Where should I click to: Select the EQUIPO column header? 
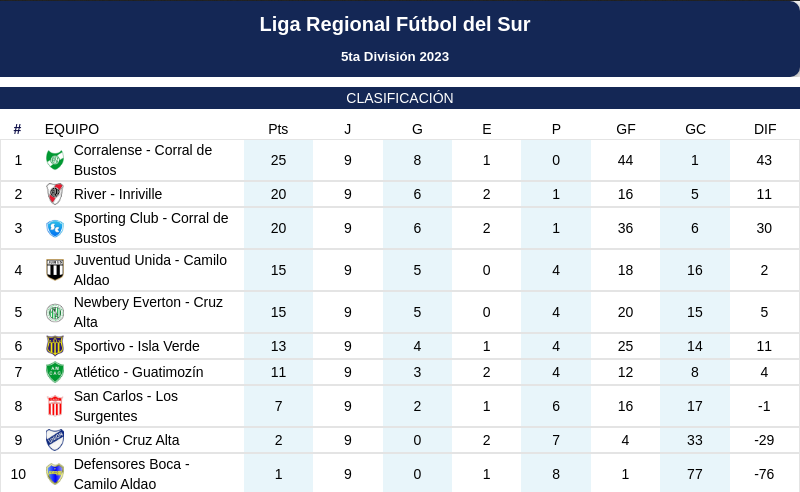[x=72, y=129]
